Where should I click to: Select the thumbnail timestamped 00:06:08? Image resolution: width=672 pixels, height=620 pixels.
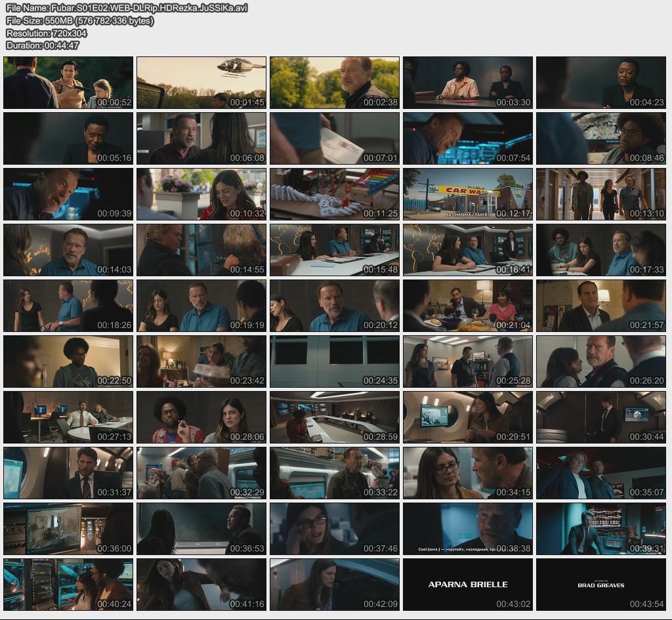(201, 138)
